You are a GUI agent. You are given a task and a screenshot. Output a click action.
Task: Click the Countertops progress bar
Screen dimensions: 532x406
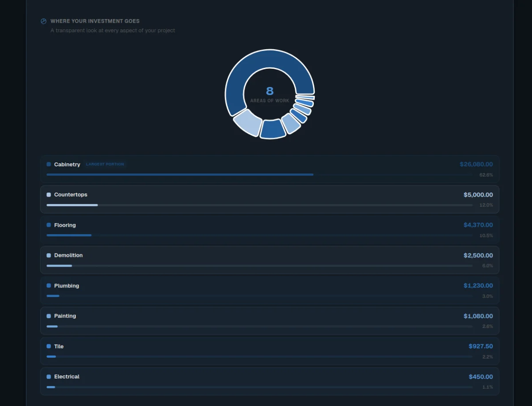coord(72,205)
